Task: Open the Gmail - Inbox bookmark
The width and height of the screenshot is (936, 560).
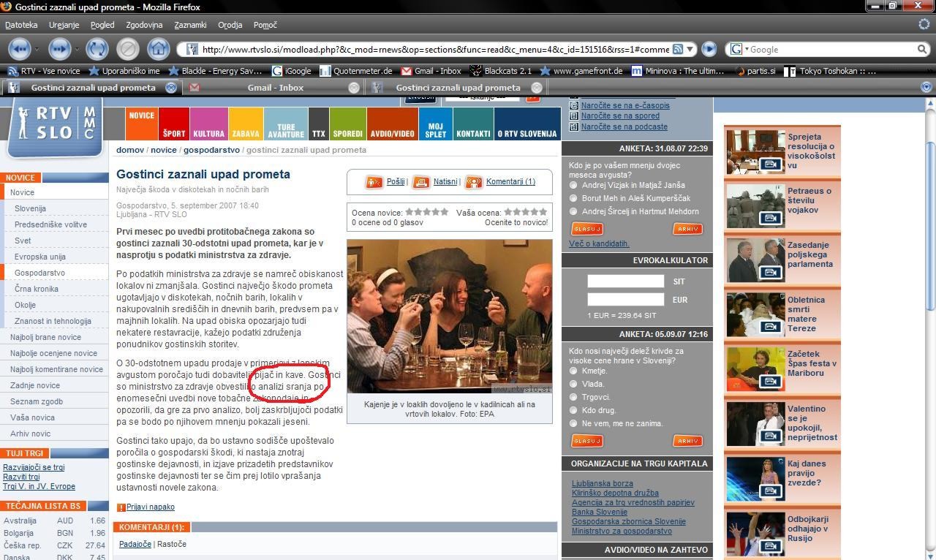Action: [430, 71]
